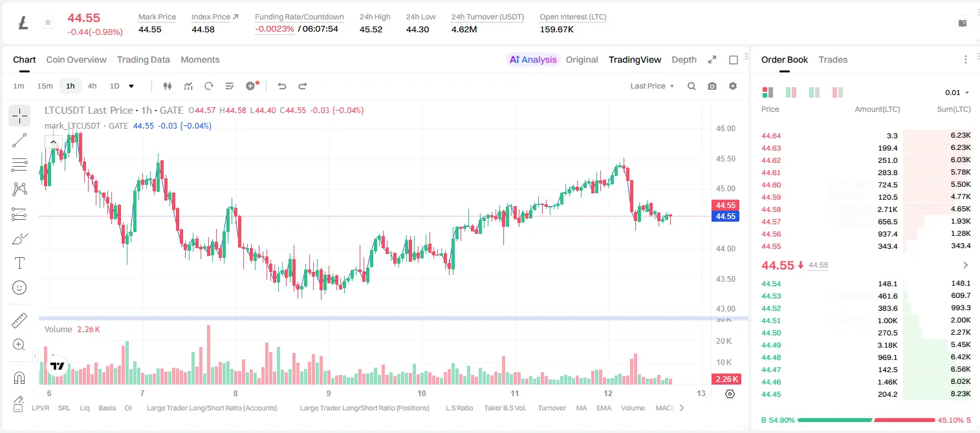Select the trend line drawing tool

19,140
